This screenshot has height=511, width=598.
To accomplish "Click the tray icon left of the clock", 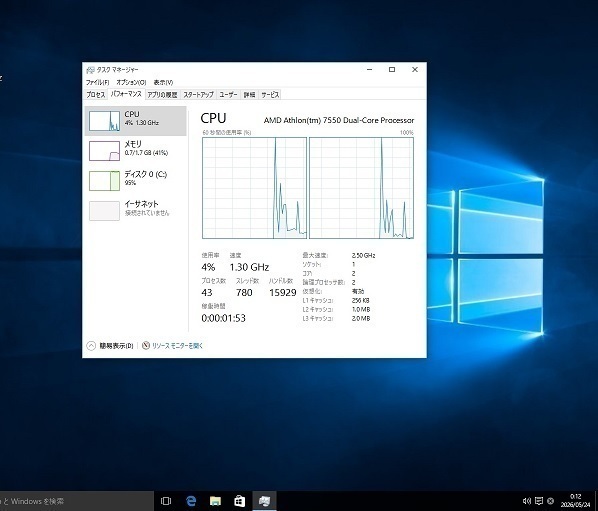I will tap(550, 501).
